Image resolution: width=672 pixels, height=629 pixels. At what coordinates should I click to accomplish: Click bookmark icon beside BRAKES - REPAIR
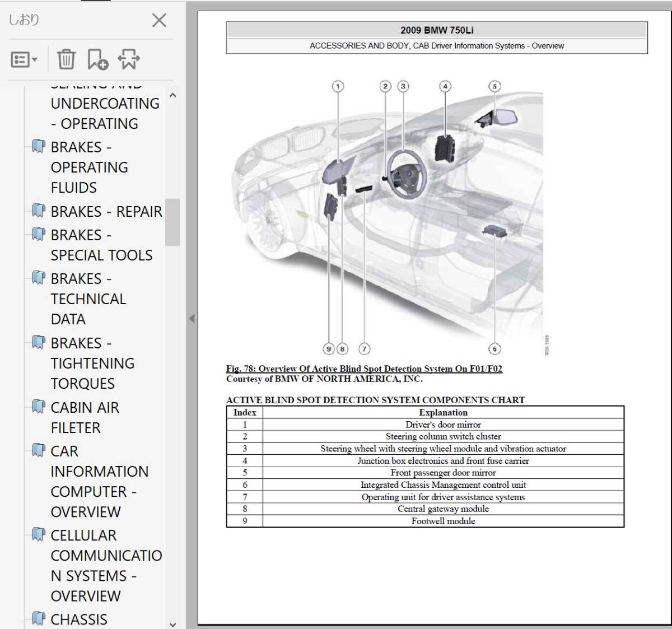click(39, 211)
